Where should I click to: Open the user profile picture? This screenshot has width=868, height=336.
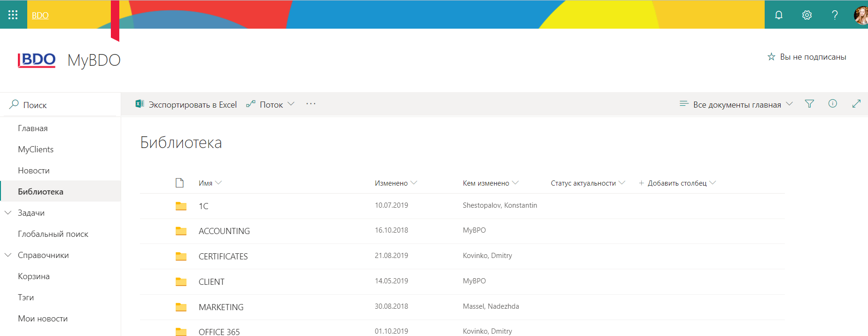(x=860, y=15)
